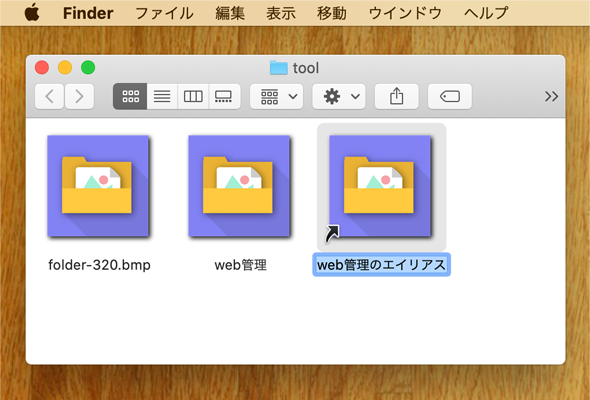Click the folder-320.bmp file name
This screenshot has width=590, height=400.
coord(99,265)
